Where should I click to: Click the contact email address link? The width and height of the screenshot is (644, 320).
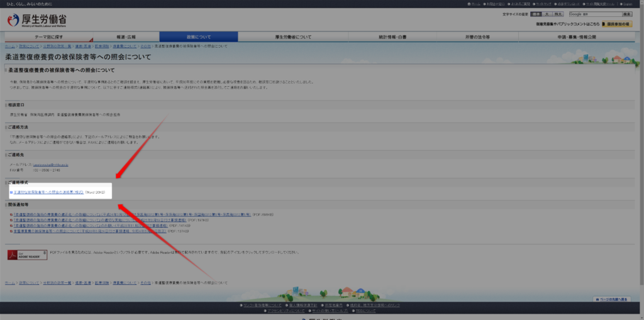coord(52,164)
